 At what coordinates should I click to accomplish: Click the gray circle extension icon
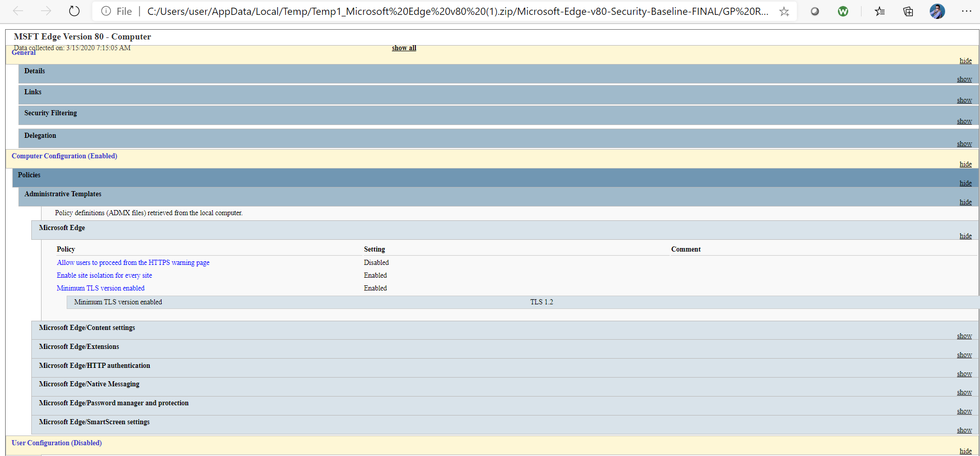pos(814,11)
